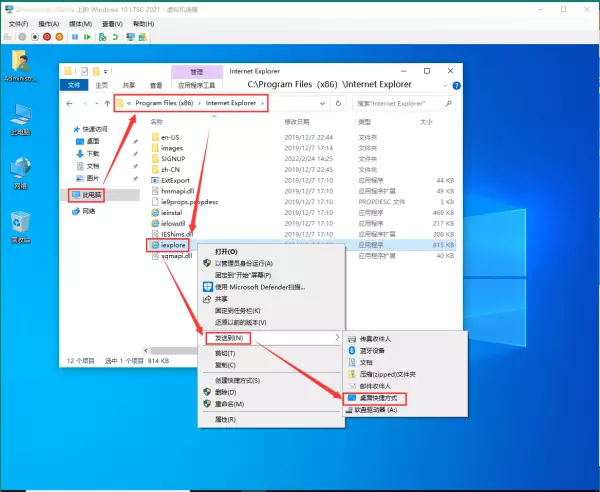This screenshot has width=600, height=492.
Task: Click the 管理 contextual tab header
Action: coord(197,72)
